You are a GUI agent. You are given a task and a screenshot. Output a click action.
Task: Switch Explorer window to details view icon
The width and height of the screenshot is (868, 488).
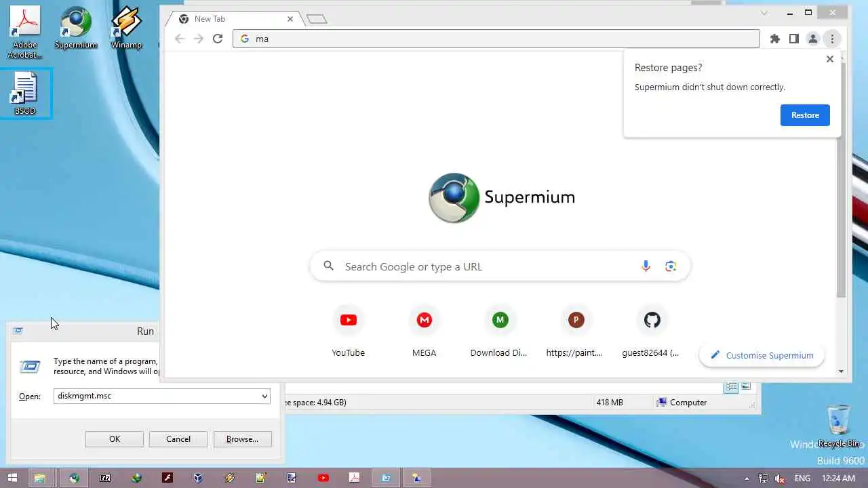coord(731,387)
